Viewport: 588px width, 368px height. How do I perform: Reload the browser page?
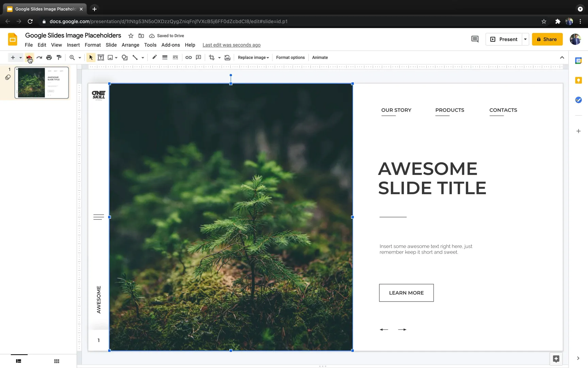pyautogui.click(x=30, y=21)
